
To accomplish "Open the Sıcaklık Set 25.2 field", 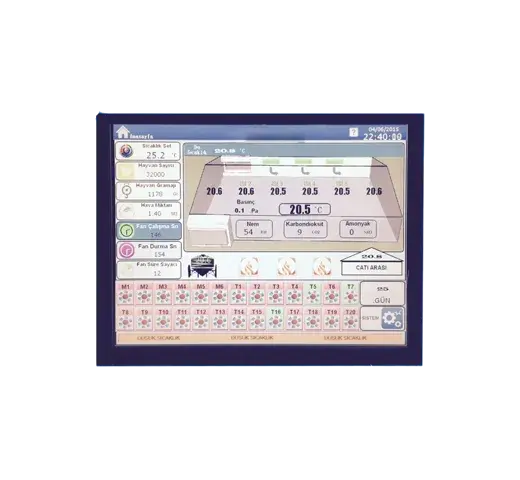I will pyautogui.click(x=148, y=151).
